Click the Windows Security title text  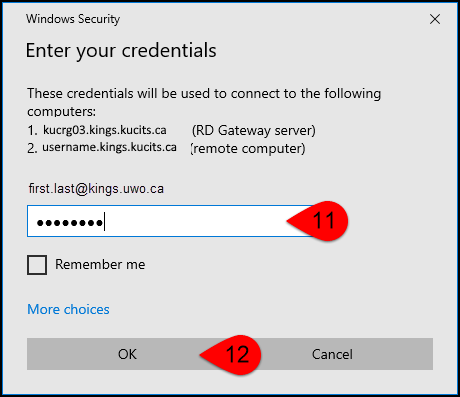(x=73, y=19)
